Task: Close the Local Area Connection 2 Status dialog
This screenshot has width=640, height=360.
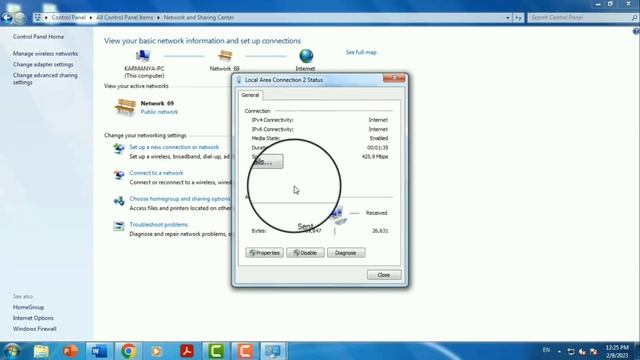Action: pyautogui.click(x=384, y=275)
